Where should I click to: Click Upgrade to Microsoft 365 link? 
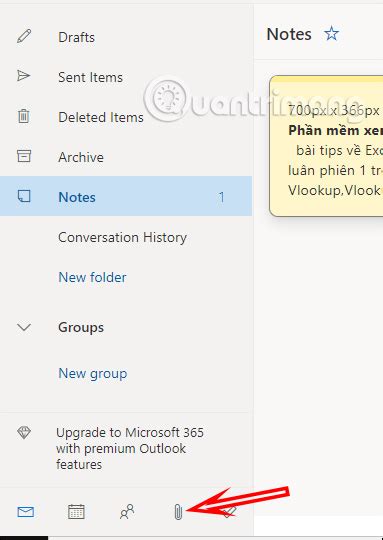point(130,448)
